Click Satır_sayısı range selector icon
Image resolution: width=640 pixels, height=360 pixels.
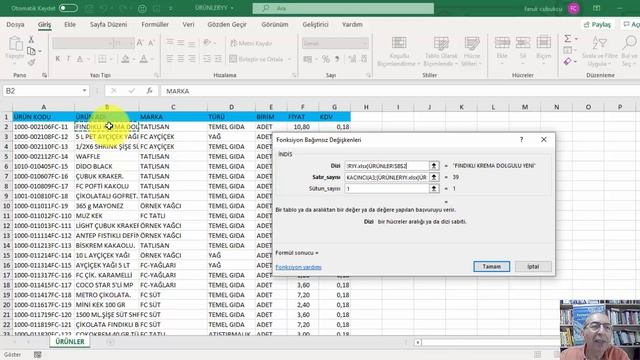tap(434, 177)
